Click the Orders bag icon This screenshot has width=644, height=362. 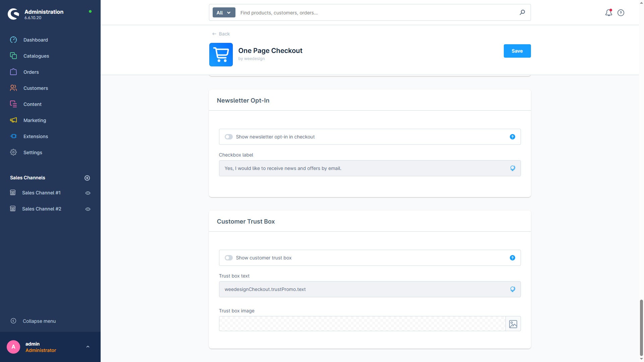(x=13, y=72)
